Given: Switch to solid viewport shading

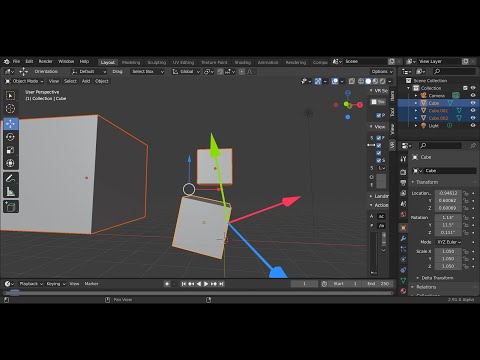Looking at the screenshot, I should (x=368, y=81).
